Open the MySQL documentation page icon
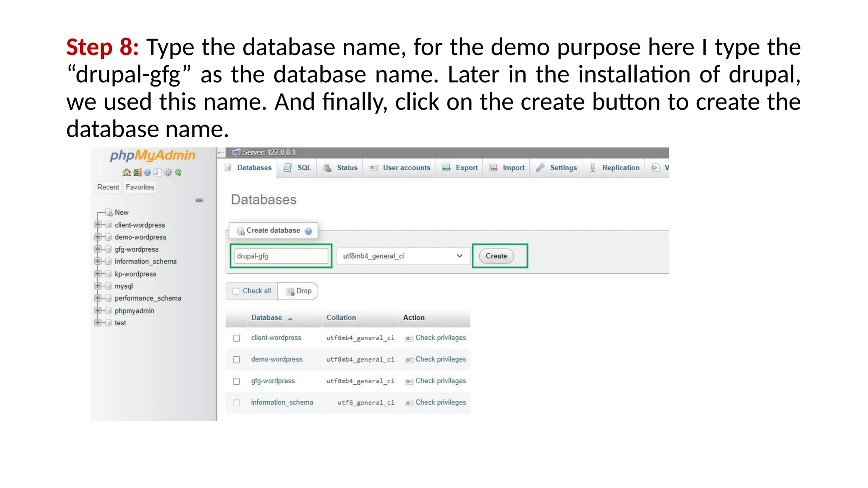Viewport: 868px width, 488px height. (x=157, y=172)
